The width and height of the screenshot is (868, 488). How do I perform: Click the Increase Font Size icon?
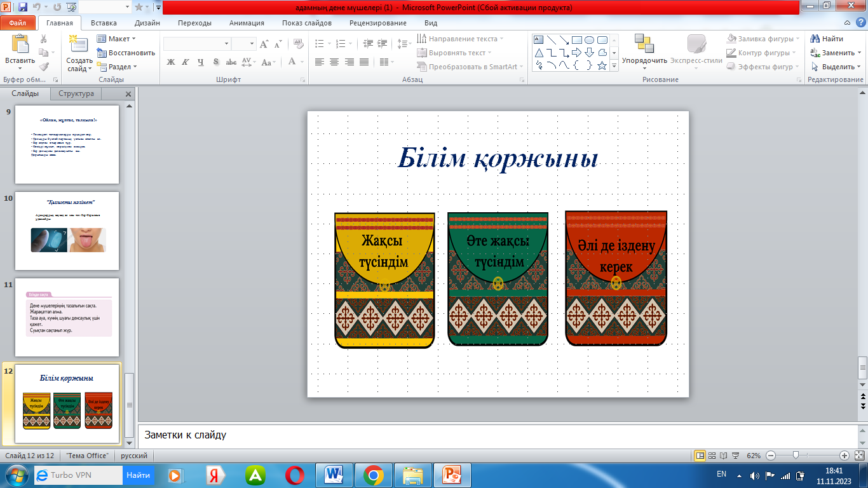pyautogui.click(x=264, y=44)
